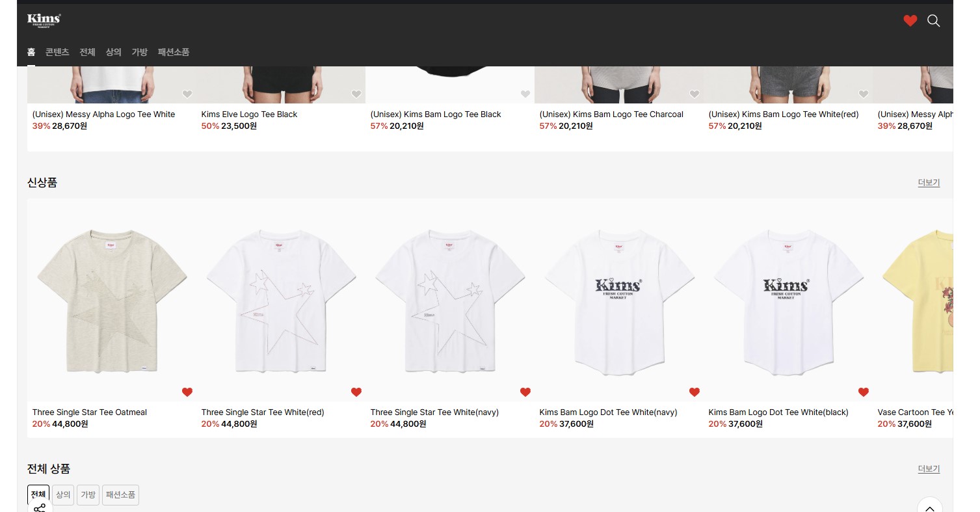980x512 pixels.
Task: Like the Kims Elve Logo Tee Black
Action: (356, 94)
